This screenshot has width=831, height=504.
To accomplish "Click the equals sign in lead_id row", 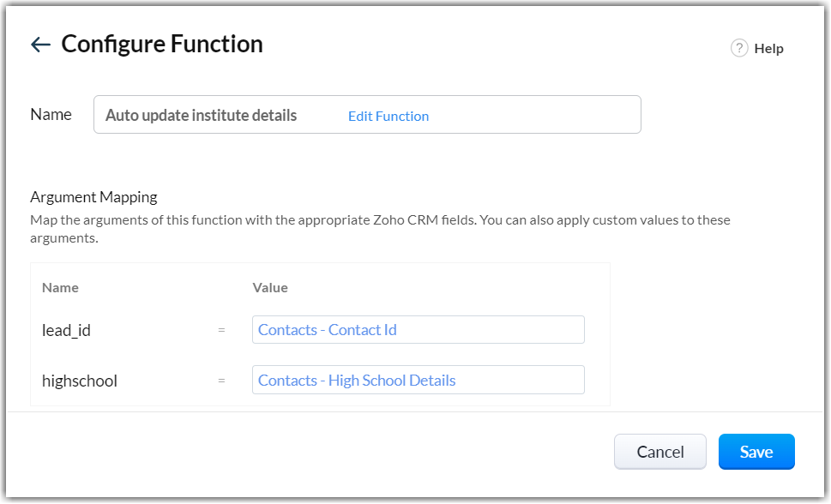I will point(221,330).
